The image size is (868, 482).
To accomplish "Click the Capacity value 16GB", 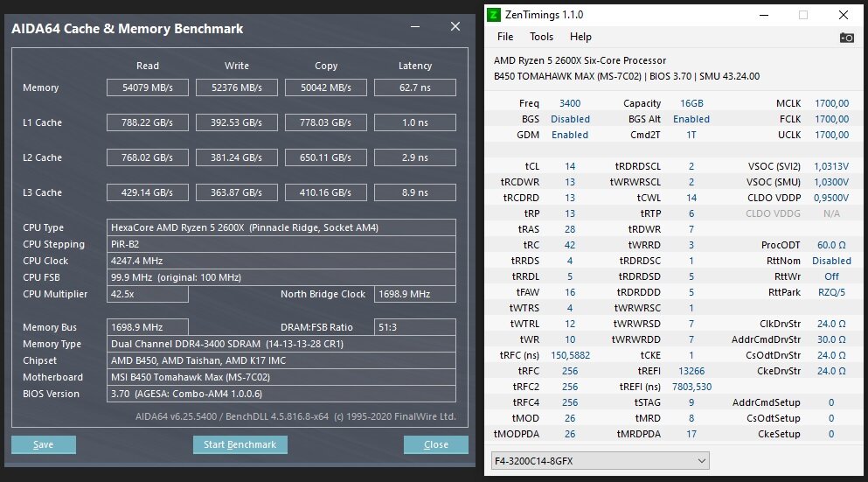I will 691,103.
